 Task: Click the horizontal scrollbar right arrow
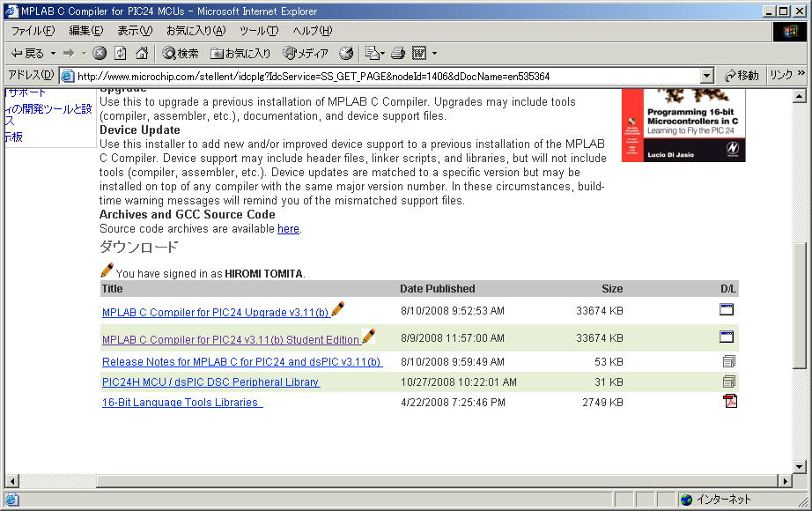point(786,481)
